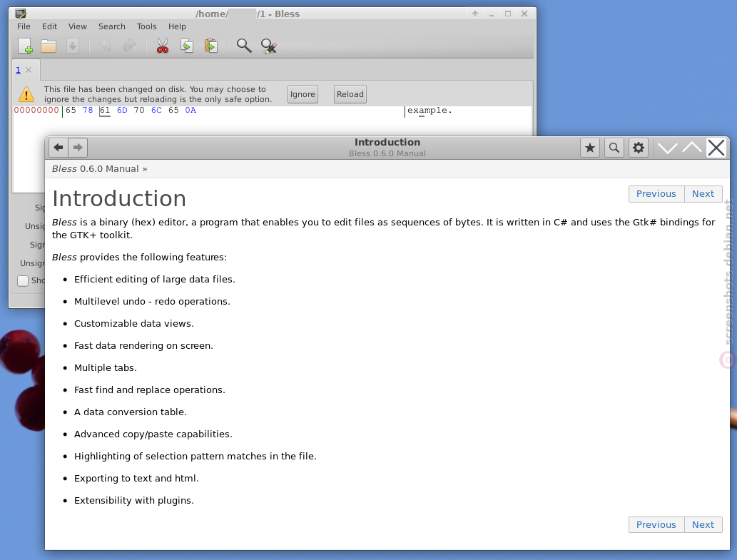Image resolution: width=737 pixels, height=560 pixels.
Task: Cut selection with the scissors icon
Action: click(x=163, y=46)
